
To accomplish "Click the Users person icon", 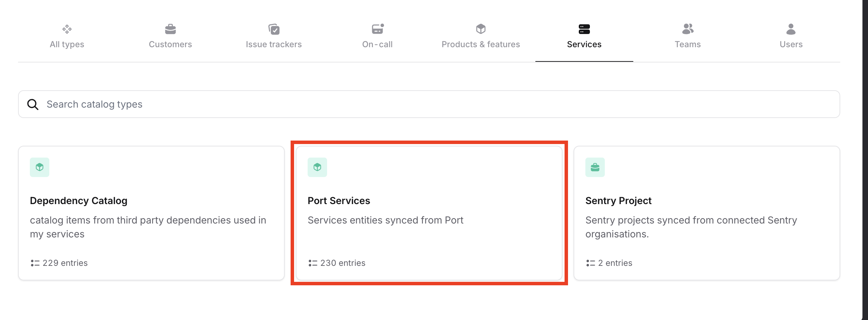I will [791, 29].
